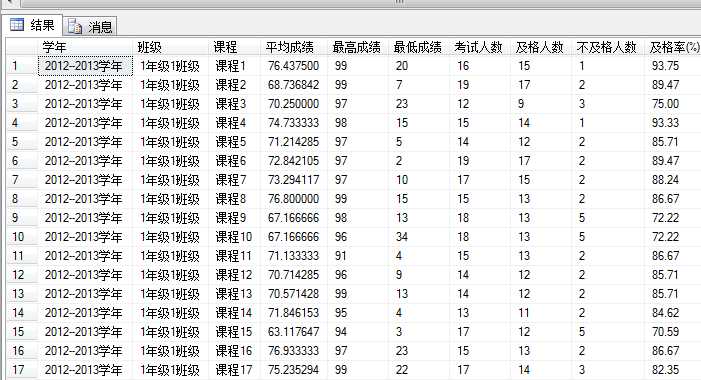Select pass rate 88.24
Screen dimensions: 701x380
pyautogui.click(x=673, y=180)
